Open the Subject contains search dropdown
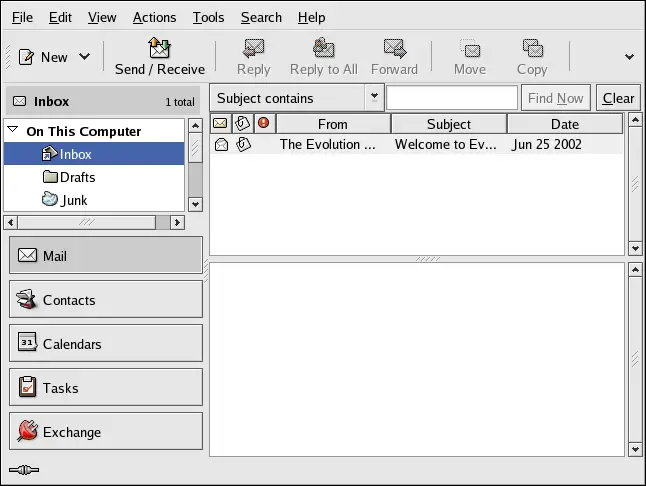Viewport: 646px width, 486px height. (x=374, y=98)
